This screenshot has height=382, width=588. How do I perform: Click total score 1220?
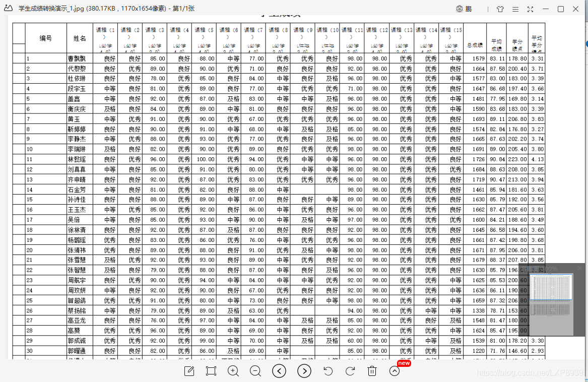pos(479,351)
